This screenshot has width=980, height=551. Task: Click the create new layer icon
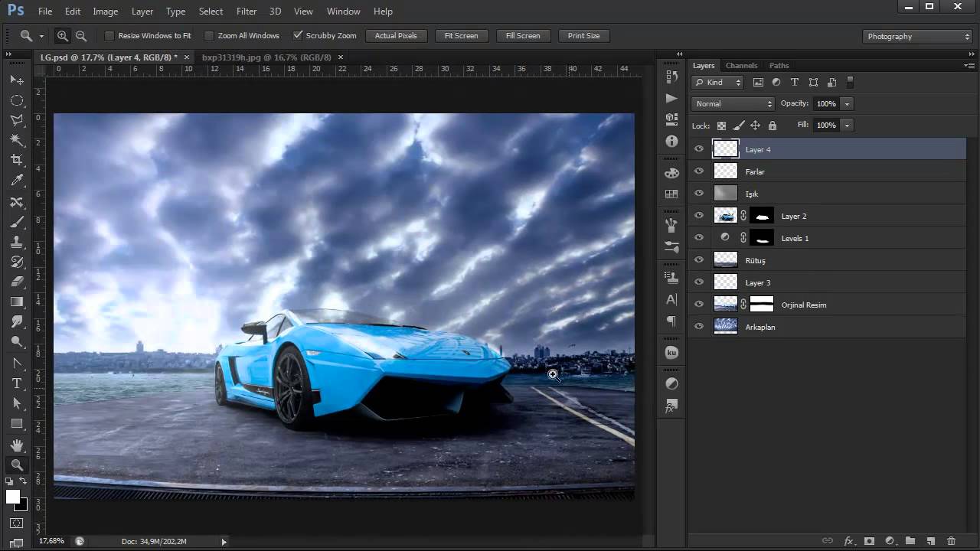pyautogui.click(x=930, y=541)
